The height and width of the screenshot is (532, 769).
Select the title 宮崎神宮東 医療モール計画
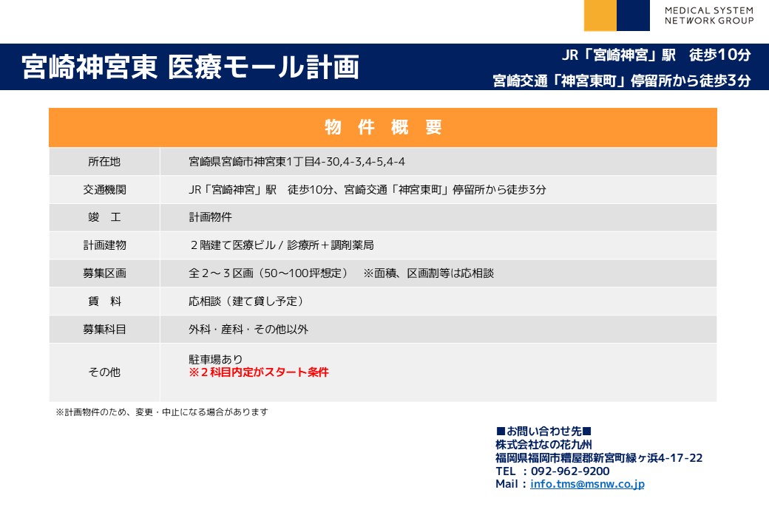pyautogui.click(x=191, y=66)
